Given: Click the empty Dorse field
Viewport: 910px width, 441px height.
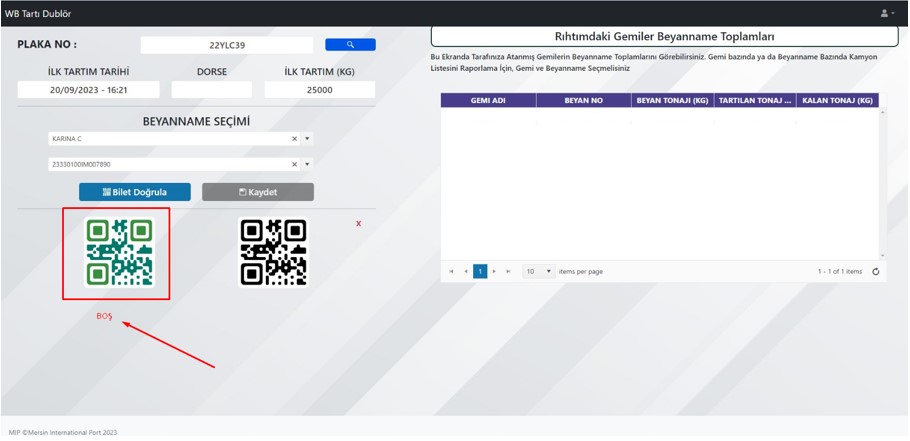Looking at the screenshot, I should pos(212,90).
